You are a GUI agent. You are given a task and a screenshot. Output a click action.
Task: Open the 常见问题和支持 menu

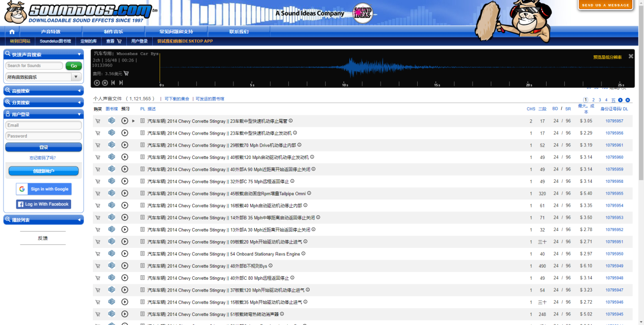click(176, 31)
